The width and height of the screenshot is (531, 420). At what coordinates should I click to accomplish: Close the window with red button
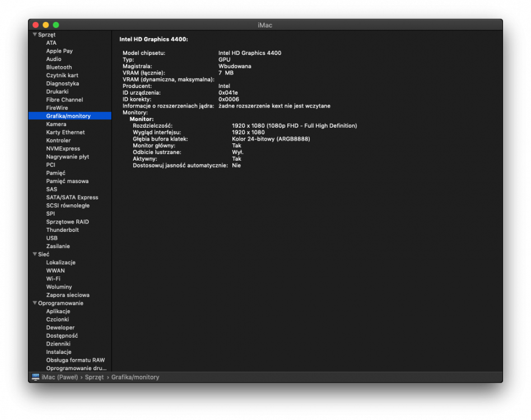click(x=35, y=25)
